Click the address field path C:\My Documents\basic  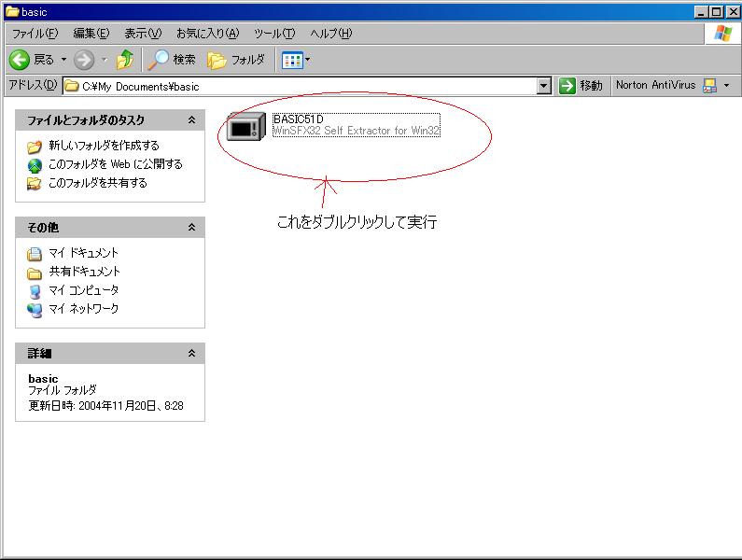coord(141,87)
